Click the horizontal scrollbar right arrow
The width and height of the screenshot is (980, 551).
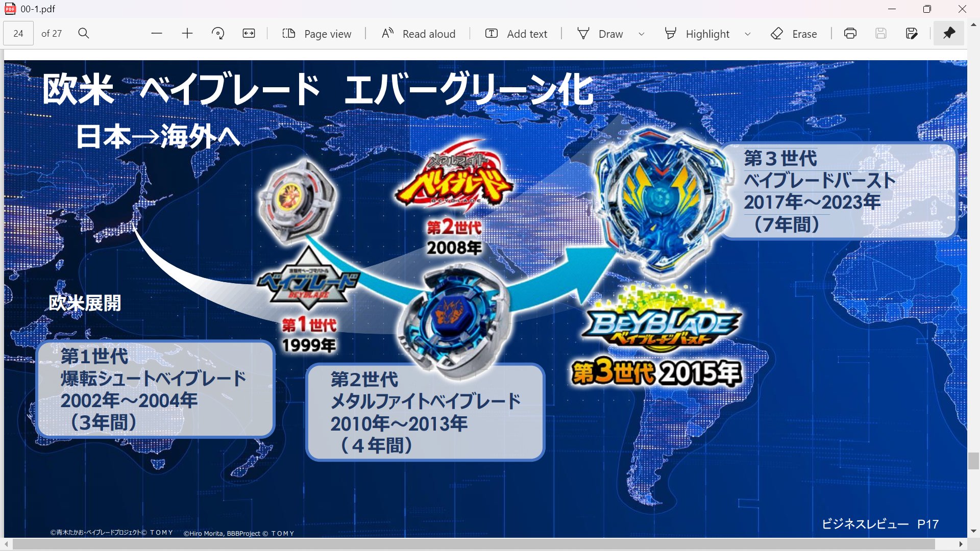pos(961,544)
